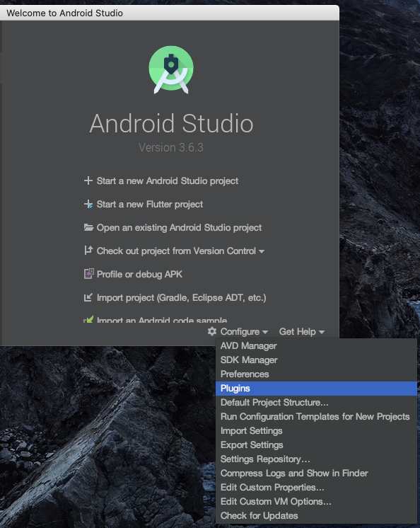Import an Android code sample
The image size is (420, 528).
click(x=162, y=320)
